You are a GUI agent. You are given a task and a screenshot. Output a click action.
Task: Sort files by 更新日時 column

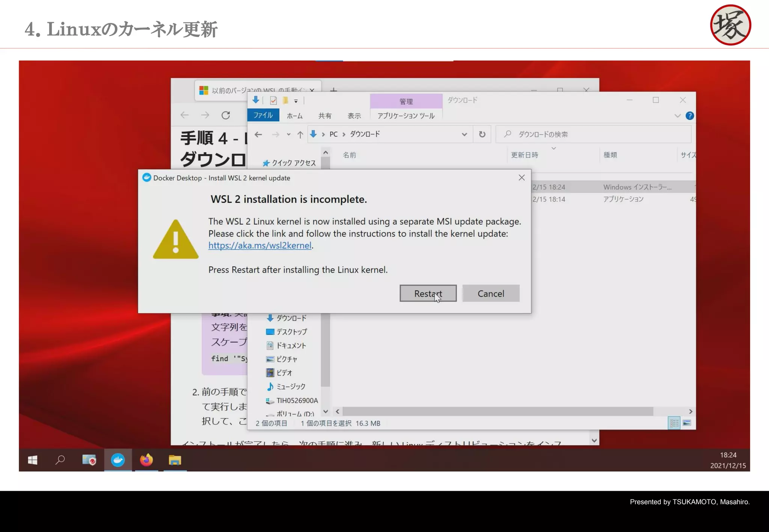(524, 155)
